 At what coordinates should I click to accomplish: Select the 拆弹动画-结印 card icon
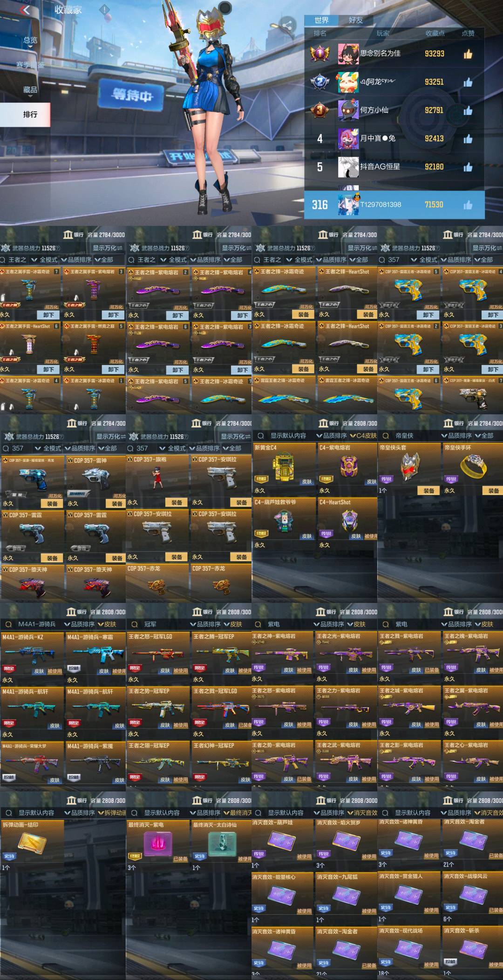click(x=32, y=843)
